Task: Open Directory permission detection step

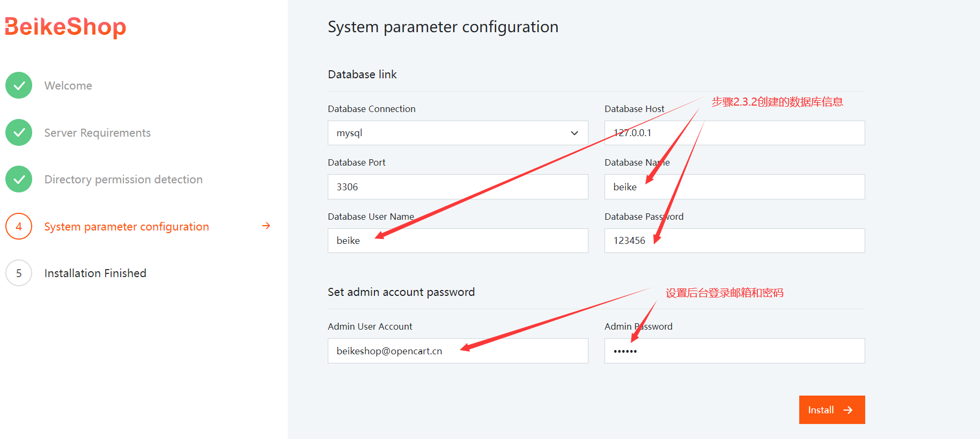Action: [x=123, y=180]
